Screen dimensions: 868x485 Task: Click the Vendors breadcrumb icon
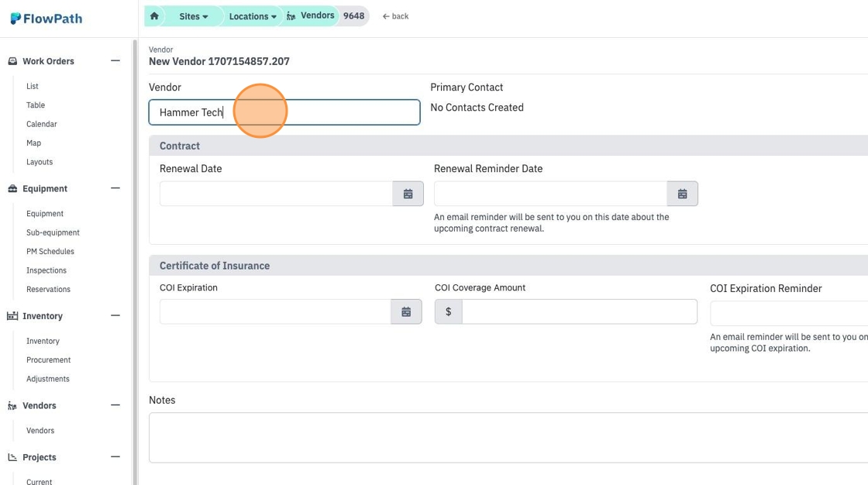tap(291, 16)
